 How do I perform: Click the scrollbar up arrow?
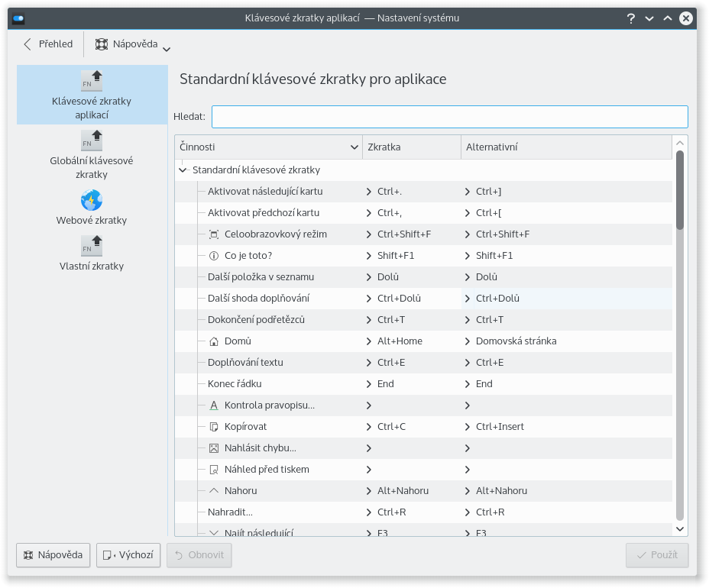tap(680, 144)
